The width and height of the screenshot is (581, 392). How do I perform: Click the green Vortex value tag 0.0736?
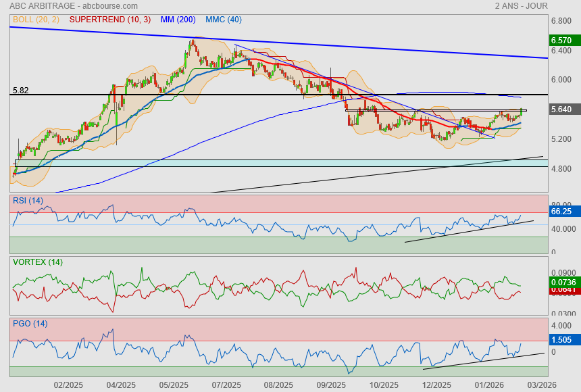pos(562,282)
